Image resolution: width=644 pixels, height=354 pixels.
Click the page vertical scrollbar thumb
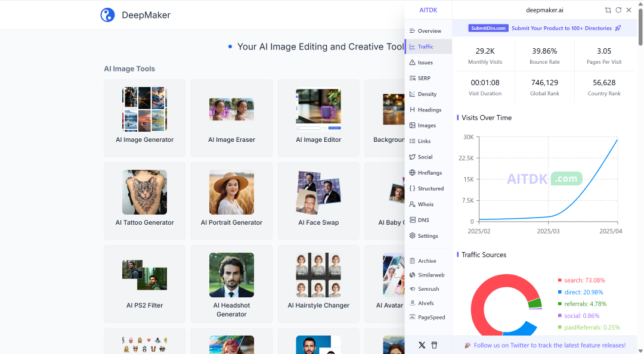[640, 26]
